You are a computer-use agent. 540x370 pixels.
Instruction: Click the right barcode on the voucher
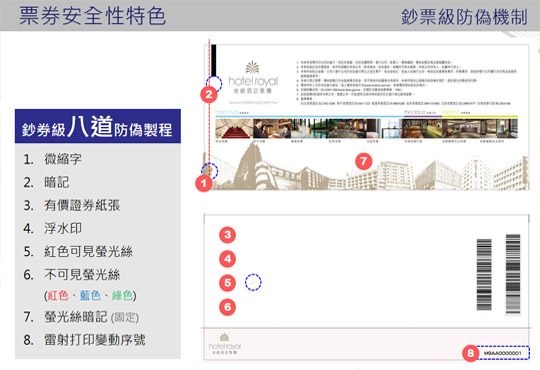click(x=513, y=274)
